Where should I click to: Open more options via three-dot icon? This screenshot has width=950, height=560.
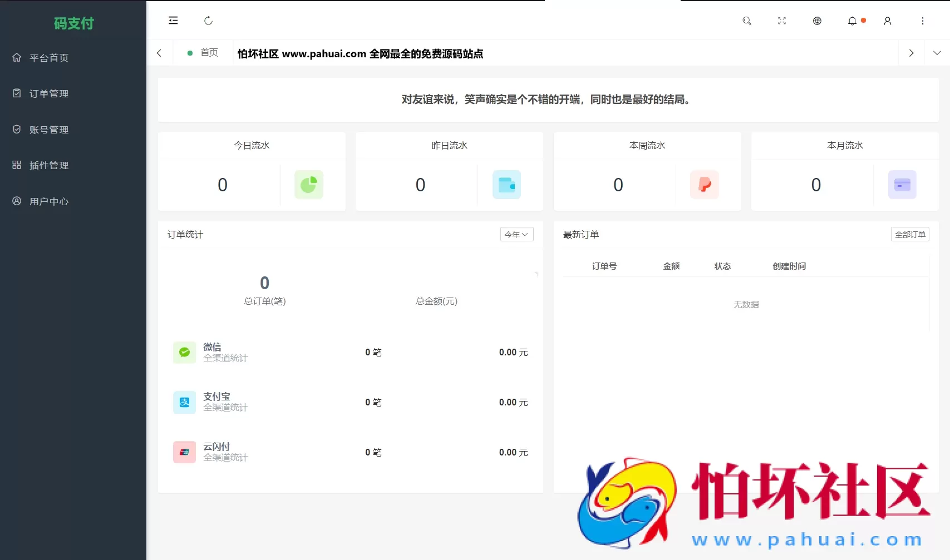923,21
